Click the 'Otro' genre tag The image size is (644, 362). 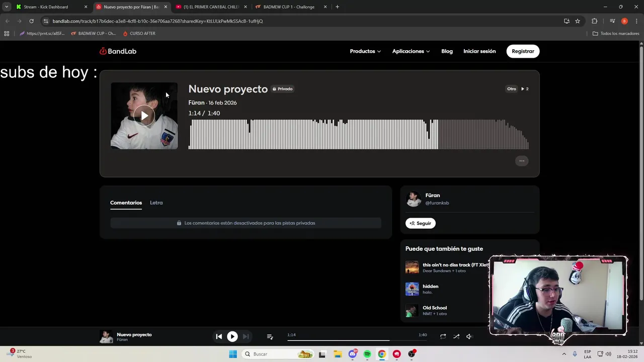(511, 89)
